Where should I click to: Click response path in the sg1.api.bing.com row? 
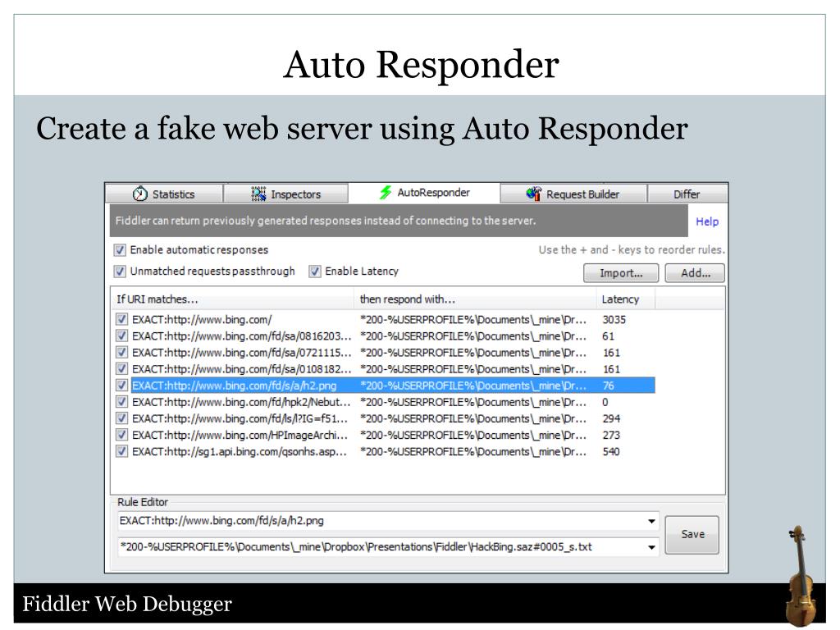(473, 452)
